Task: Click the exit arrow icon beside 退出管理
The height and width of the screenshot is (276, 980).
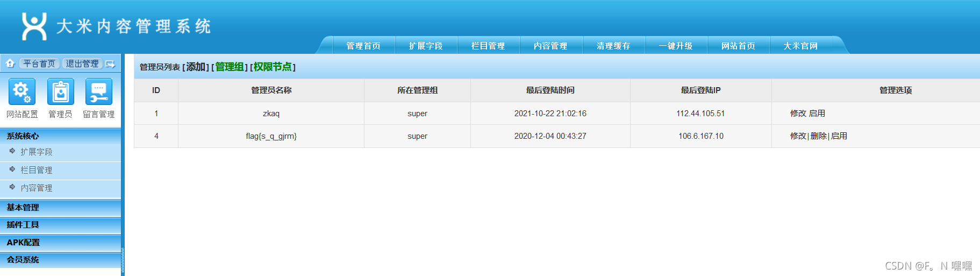Action: click(x=110, y=63)
